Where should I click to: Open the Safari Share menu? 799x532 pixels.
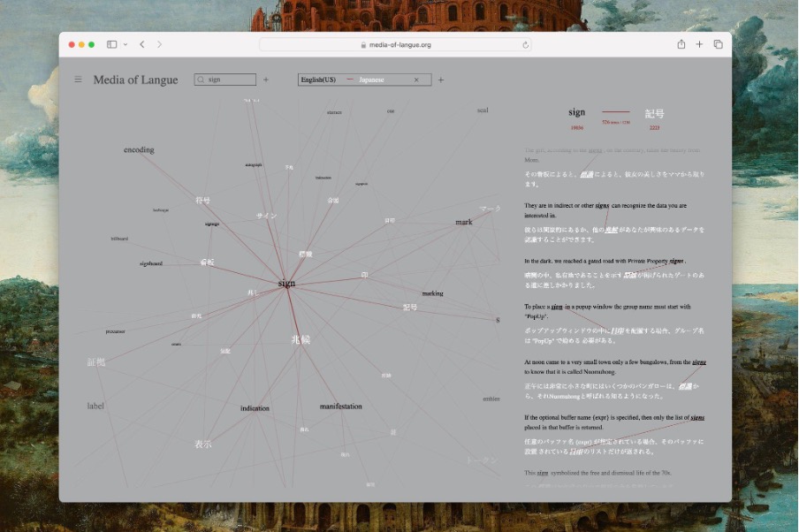(681, 44)
